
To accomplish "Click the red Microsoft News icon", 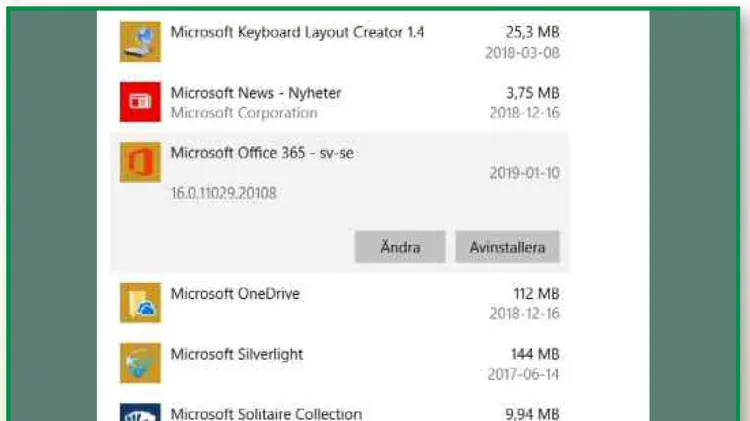I will pyautogui.click(x=140, y=102).
